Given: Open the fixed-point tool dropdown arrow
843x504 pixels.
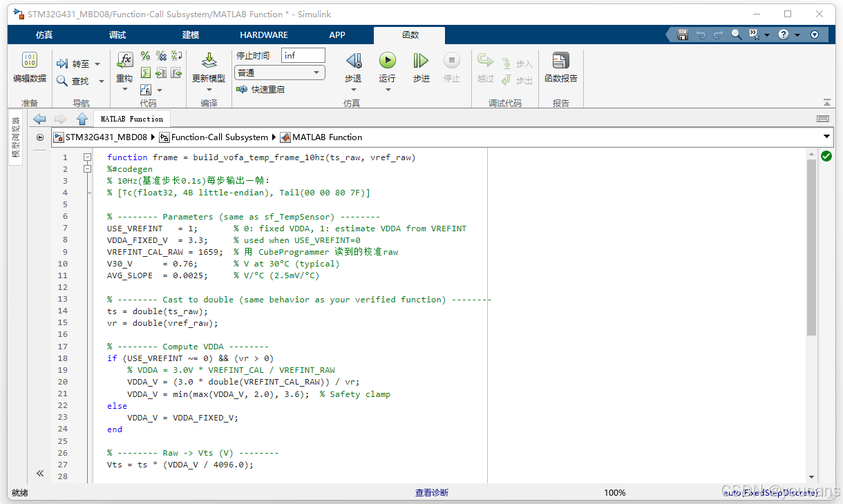Looking at the screenshot, I should pos(160,90).
